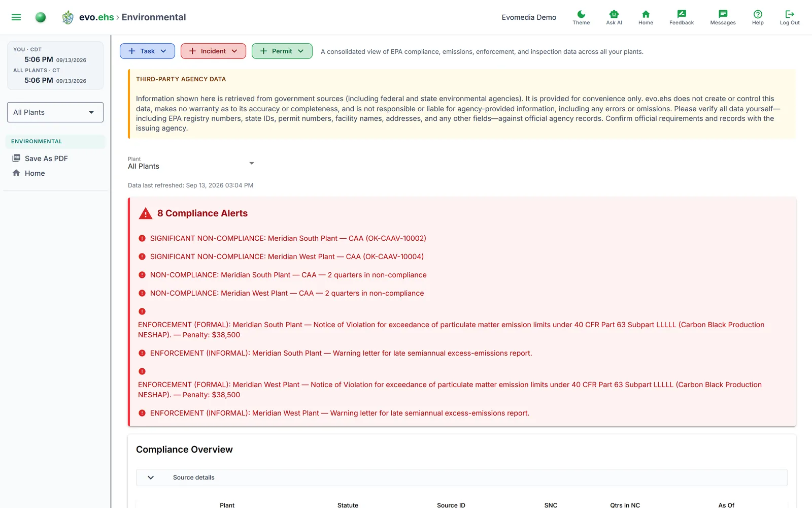
Task: Click the South Plant 2 quarters non-compliance alert
Action: pos(288,275)
